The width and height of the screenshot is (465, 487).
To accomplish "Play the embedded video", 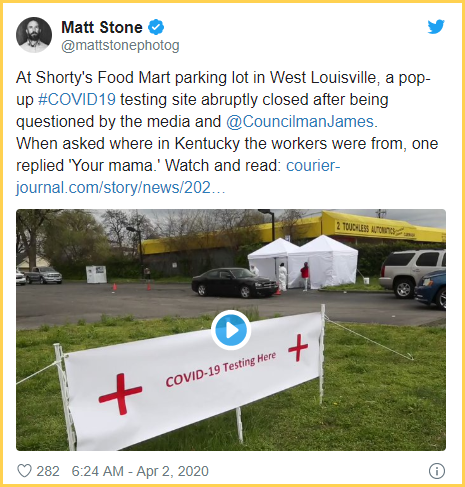I will (231, 330).
